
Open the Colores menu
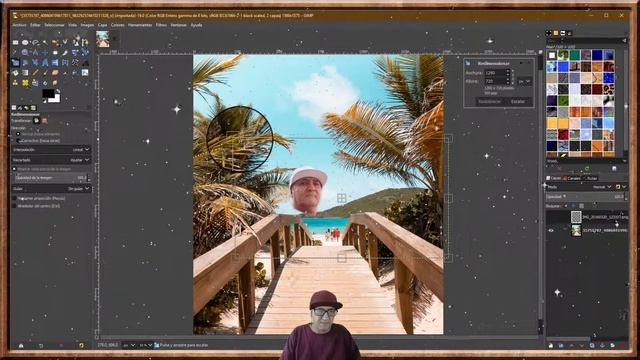pyautogui.click(x=118, y=25)
